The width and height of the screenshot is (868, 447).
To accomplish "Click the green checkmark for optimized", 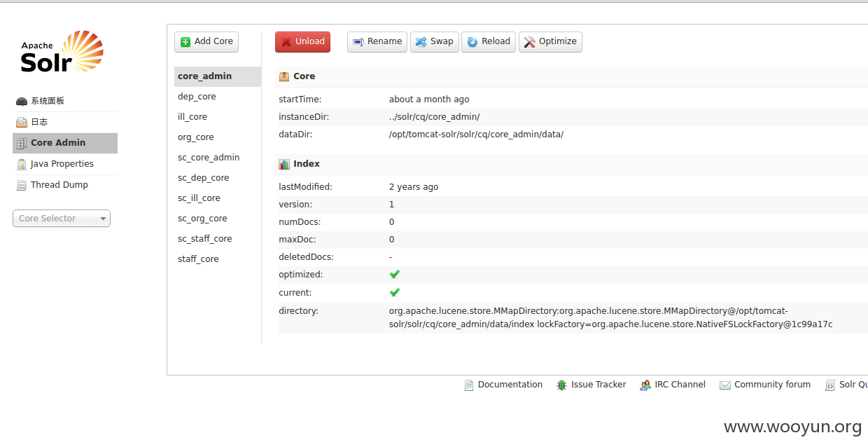I will tap(395, 275).
